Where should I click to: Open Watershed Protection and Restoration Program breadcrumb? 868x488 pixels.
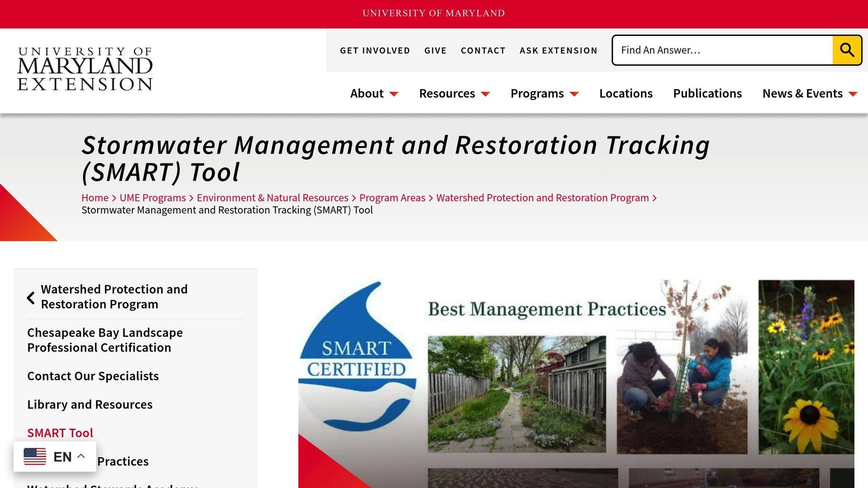[542, 198]
